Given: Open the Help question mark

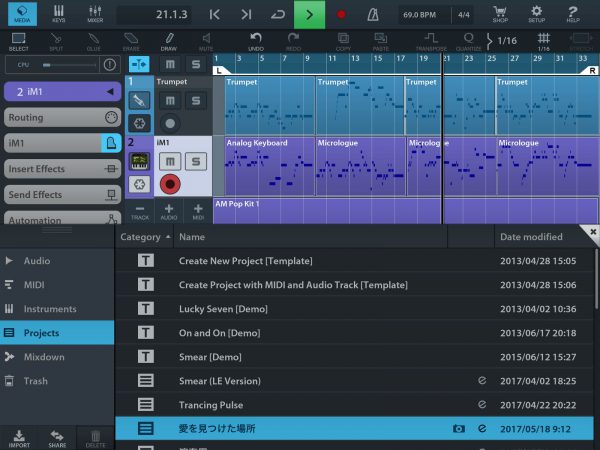Looking at the screenshot, I should click(x=573, y=14).
